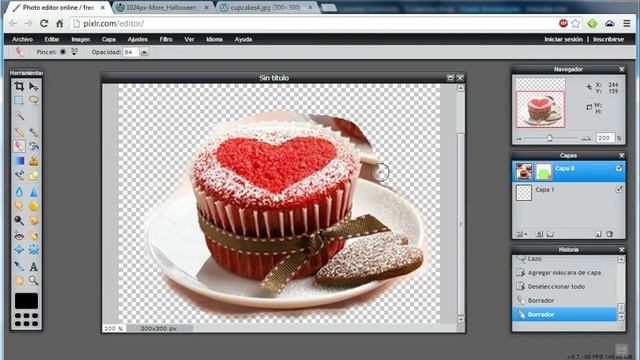Select the Move tool
The image size is (640, 360).
pyautogui.click(x=33, y=86)
